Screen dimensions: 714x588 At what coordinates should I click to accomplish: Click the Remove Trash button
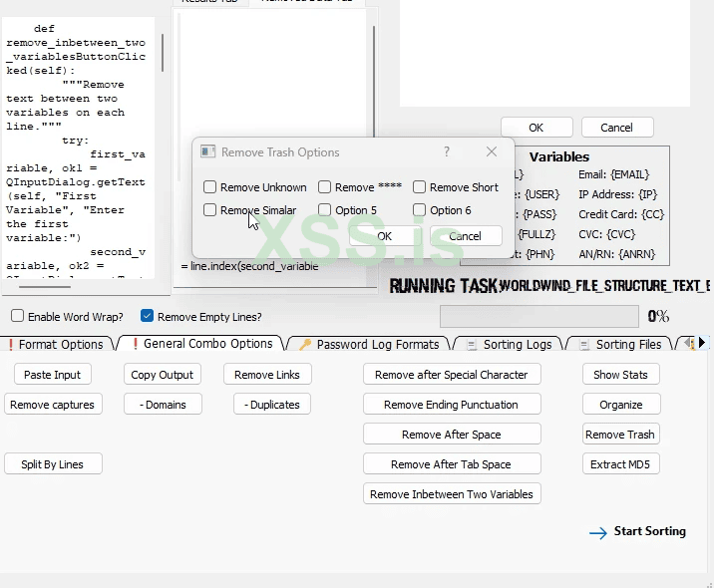[620, 435]
